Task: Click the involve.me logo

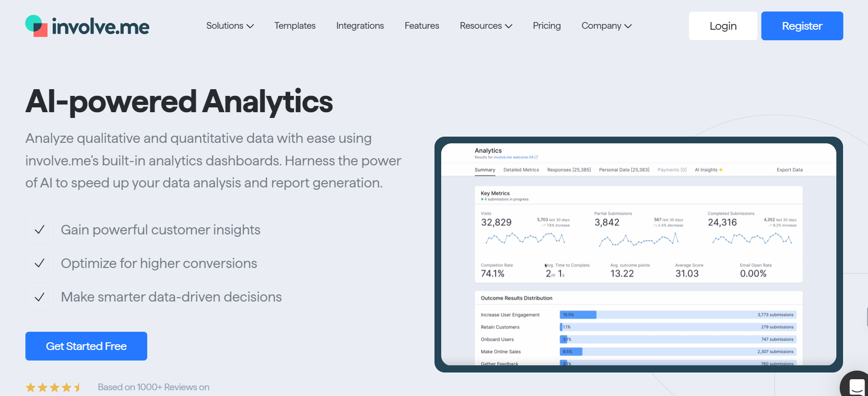Action: tap(87, 26)
